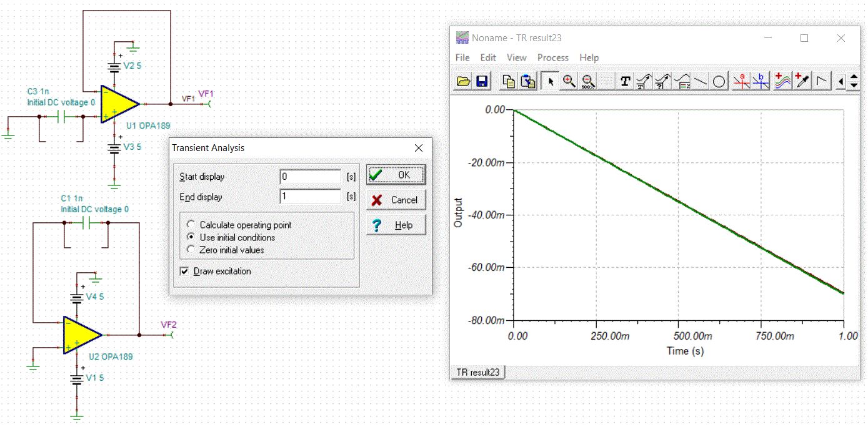
Task: Open the File menu in result window
Action: [x=462, y=57]
